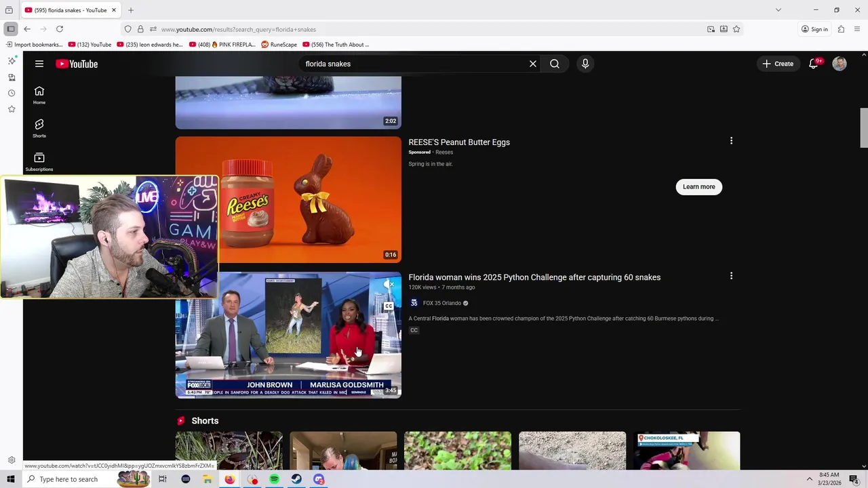This screenshot has width=868, height=488.
Task: Open the YouTube account avatar menu
Action: click(840, 64)
